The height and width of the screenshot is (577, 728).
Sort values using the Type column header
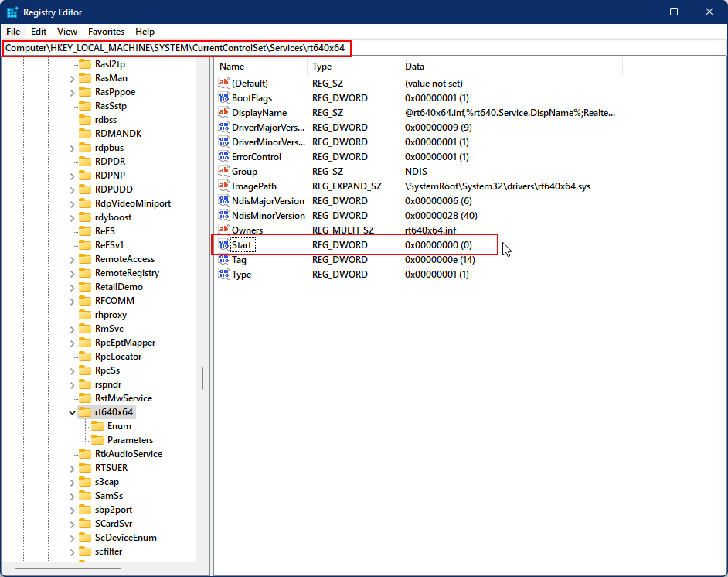tap(340, 67)
